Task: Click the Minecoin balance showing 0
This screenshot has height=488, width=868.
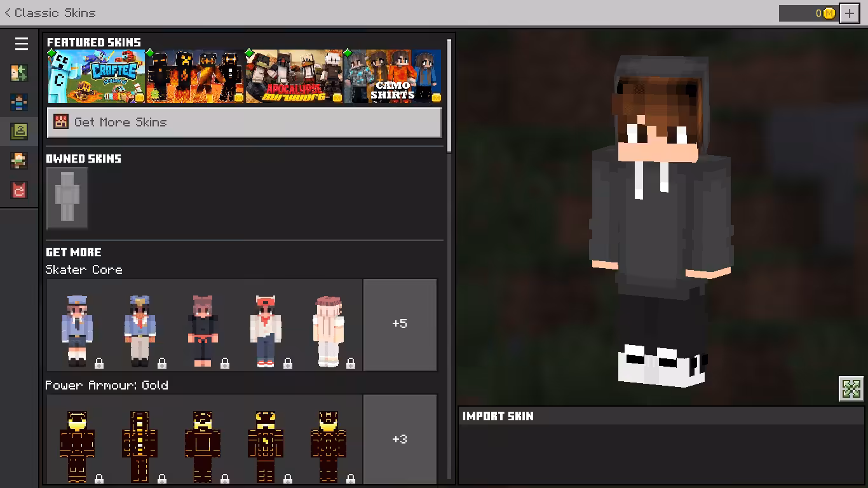Action: 808,13
